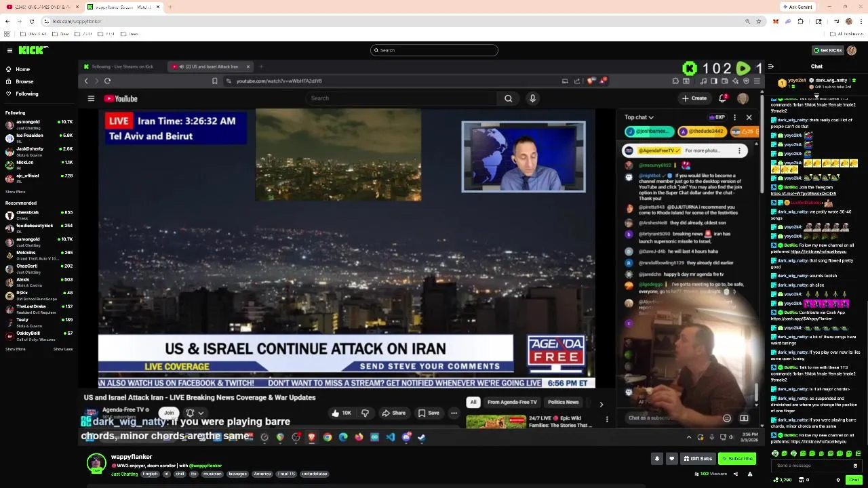This screenshot has width=868, height=488.
Task: Open YouTube guide hamburger menu
Action: pyautogui.click(x=91, y=99)
